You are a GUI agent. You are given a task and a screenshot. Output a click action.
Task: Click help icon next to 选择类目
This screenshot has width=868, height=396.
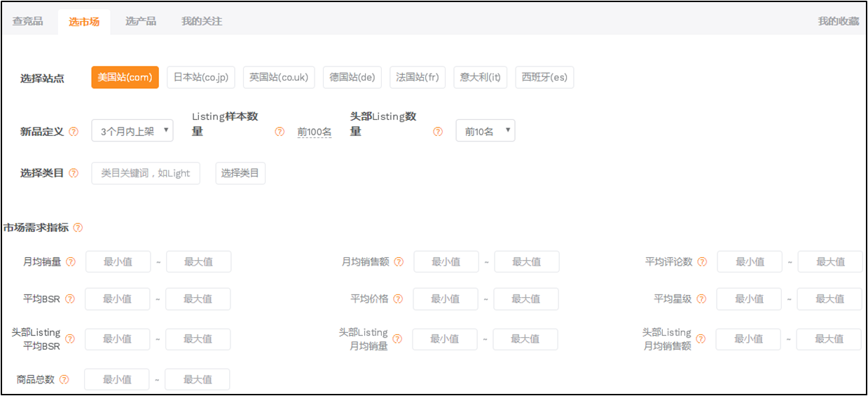[x=74, y=173]
